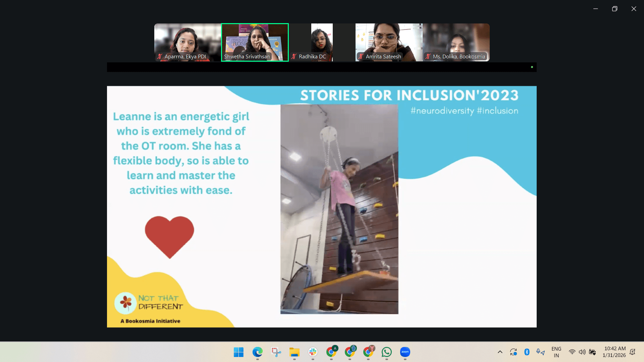Open Microsoft Edge browser
Image resolution: width=644 pixels, height=362 pixels.
[x=257, y=352]
